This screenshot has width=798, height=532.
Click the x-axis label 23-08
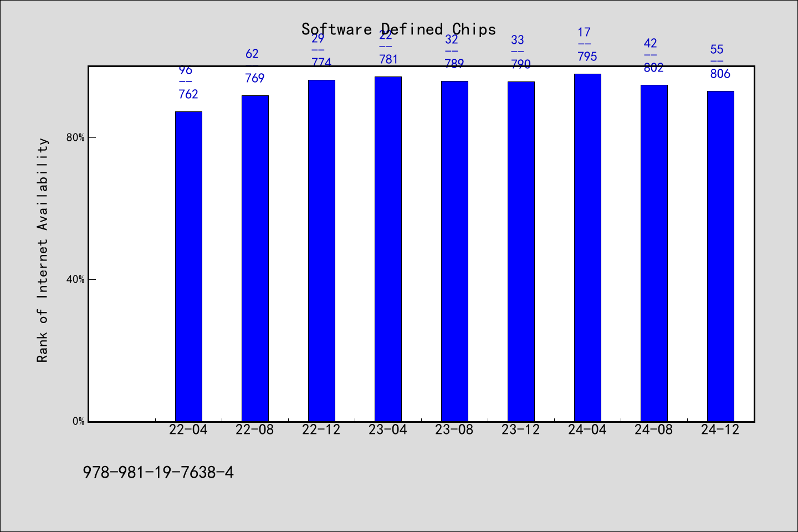tap(454, 429)
